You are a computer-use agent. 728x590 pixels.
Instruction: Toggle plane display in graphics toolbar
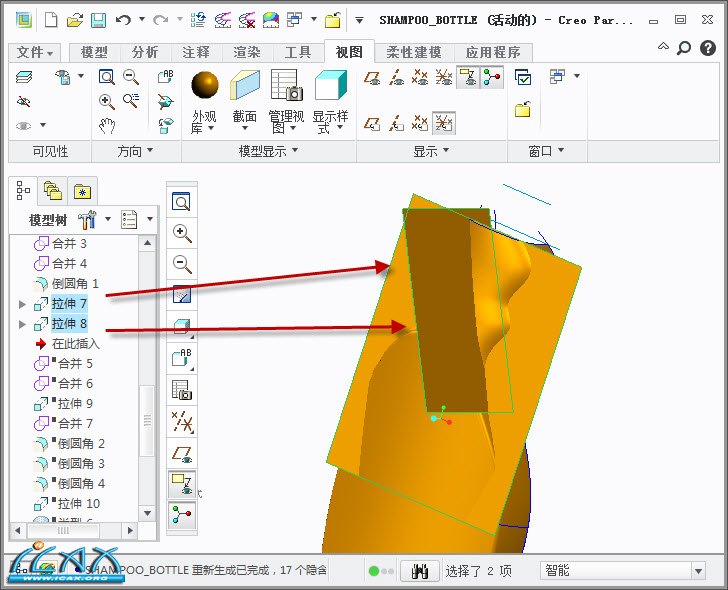[x=182, y=453]
